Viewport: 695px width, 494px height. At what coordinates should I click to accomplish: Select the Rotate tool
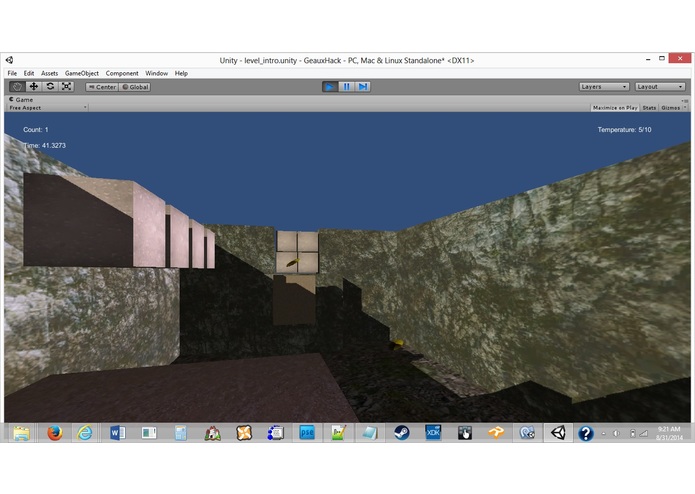(50, 86)
